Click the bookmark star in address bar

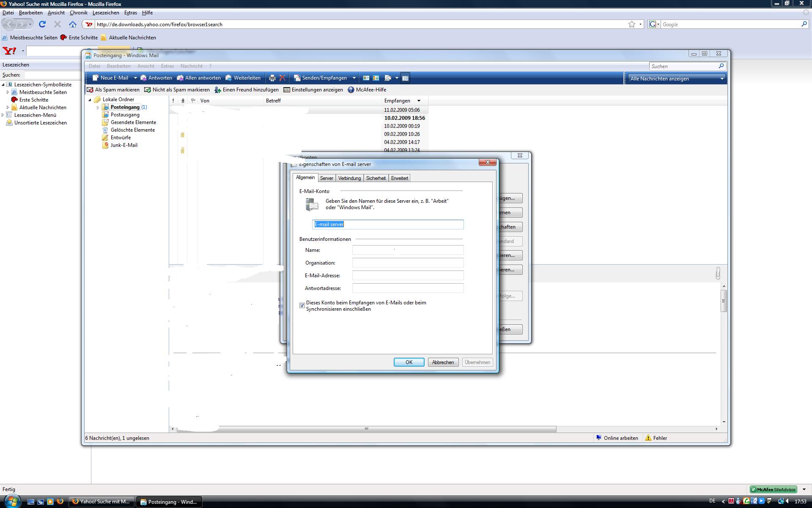tap(632, 24)
